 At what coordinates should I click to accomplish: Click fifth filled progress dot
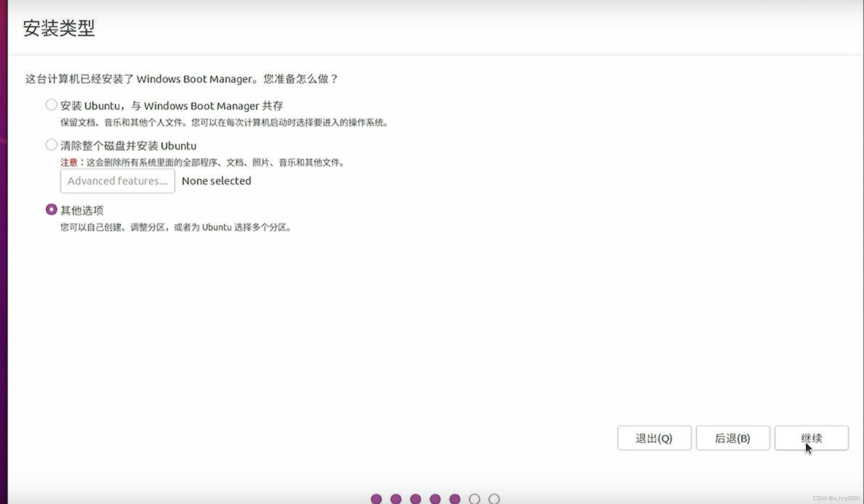(455, 499)
